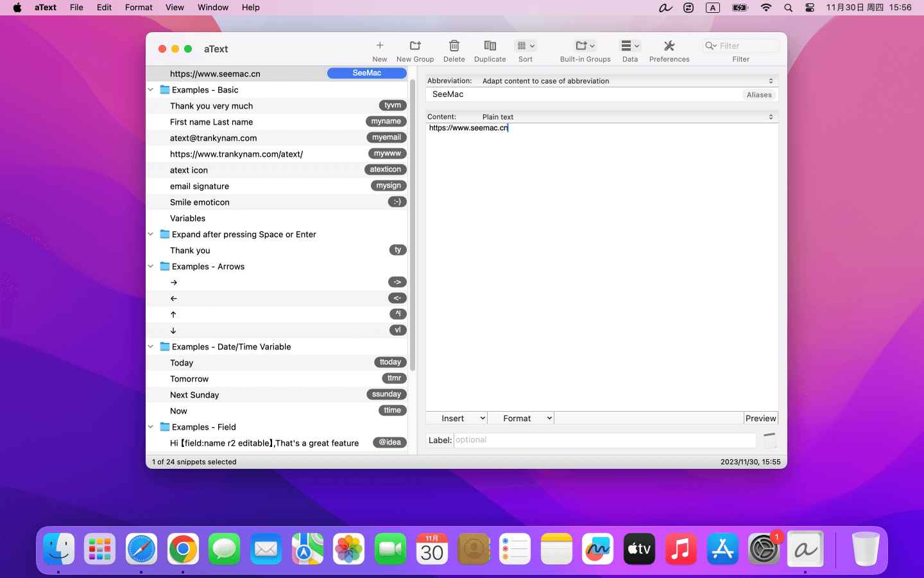Select the email signature snippet
Screen dimensions: 924x578
(x=277, y=186)
